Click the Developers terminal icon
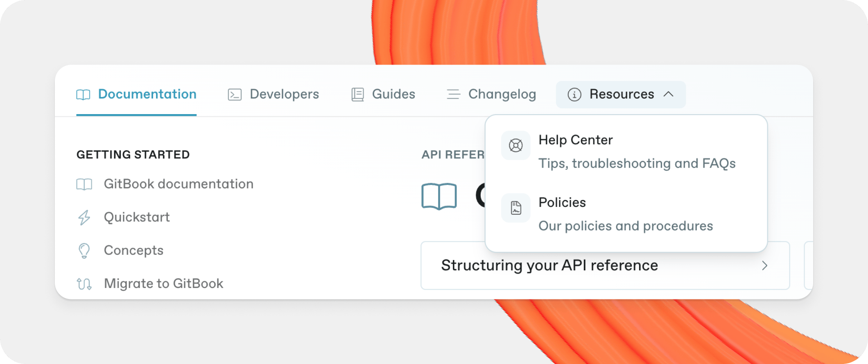This screenshot has width=868, height=364. pos(235,95)
